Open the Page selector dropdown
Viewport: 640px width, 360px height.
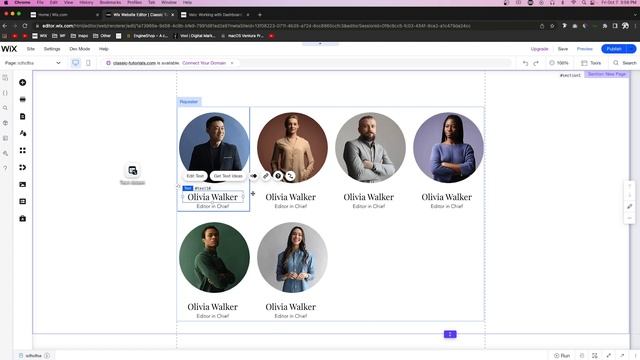pyautogui.click(x=33, y=63)
